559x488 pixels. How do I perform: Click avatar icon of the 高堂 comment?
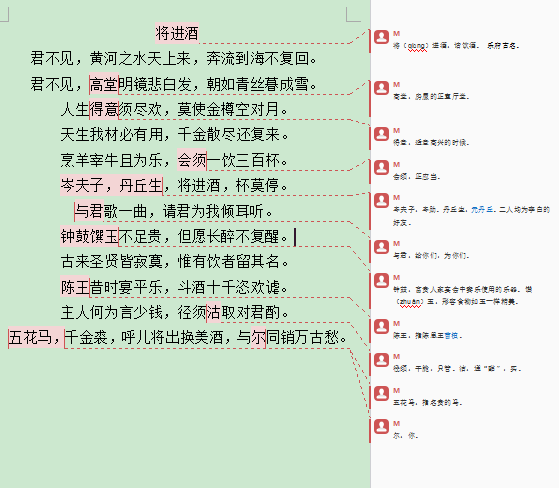[381, 88]
